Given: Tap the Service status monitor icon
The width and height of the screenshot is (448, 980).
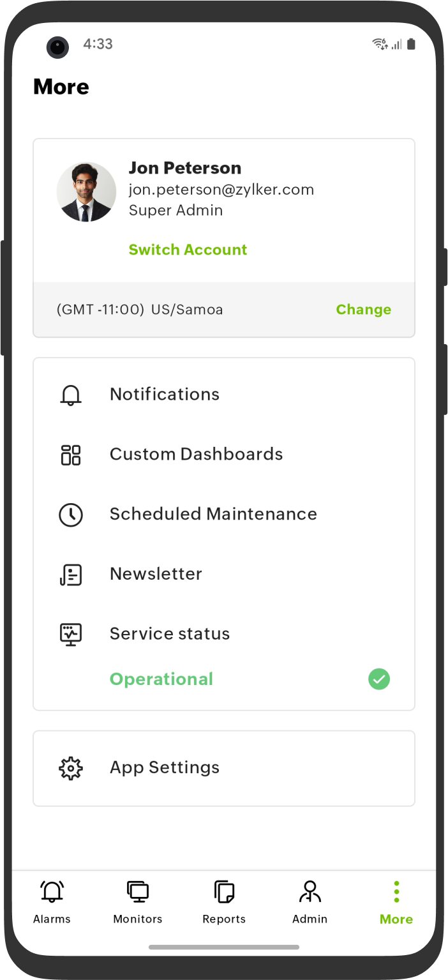Looking at the screenshot, I should [71, 635].
